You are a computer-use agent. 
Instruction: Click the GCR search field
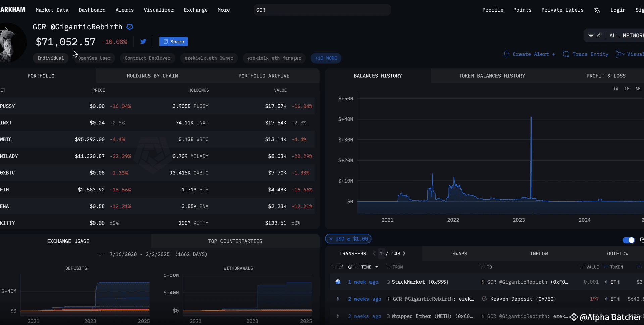(322, 10)
